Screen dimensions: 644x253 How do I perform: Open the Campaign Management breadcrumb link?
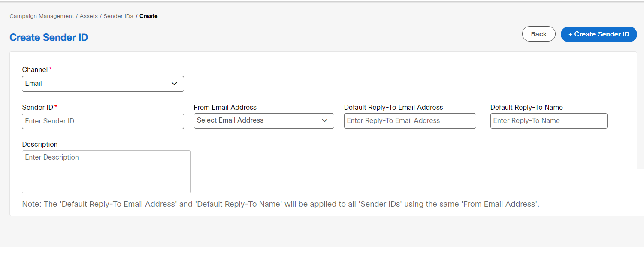(41, 16)
